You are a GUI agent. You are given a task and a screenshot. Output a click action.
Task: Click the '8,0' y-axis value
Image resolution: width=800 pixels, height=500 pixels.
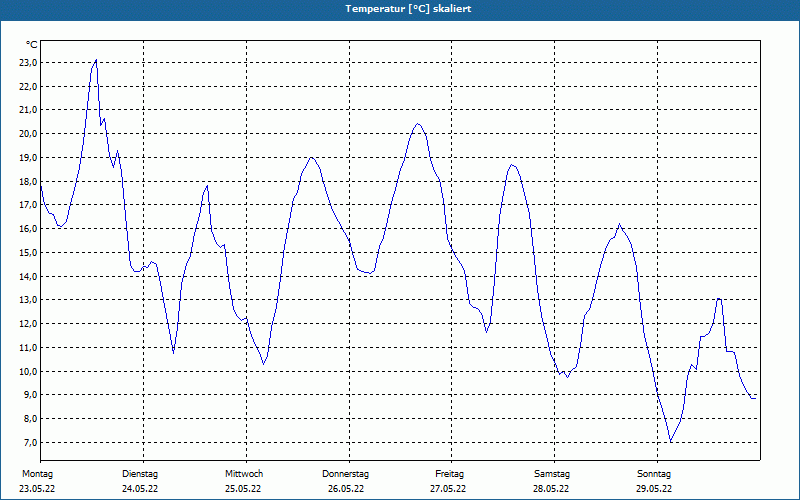pos(30,418)
